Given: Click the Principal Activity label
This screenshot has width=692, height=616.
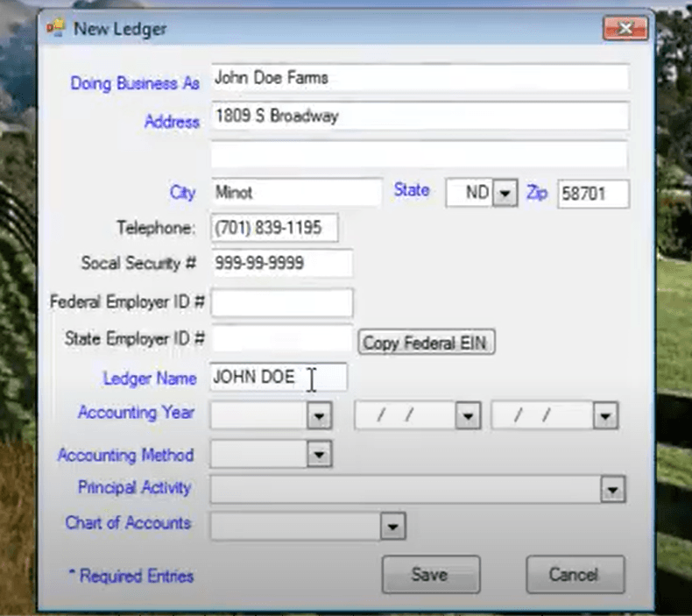Looking at the screenshot, I should [135, 487].
